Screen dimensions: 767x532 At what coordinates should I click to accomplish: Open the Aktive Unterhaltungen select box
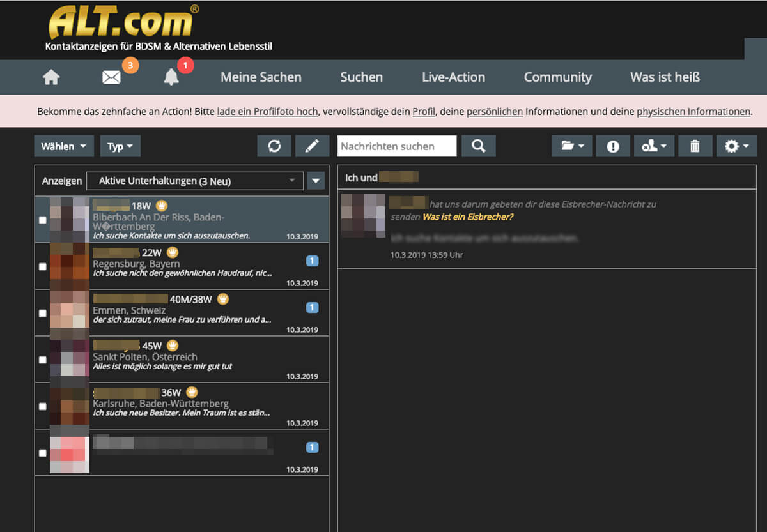click(195, 181)
